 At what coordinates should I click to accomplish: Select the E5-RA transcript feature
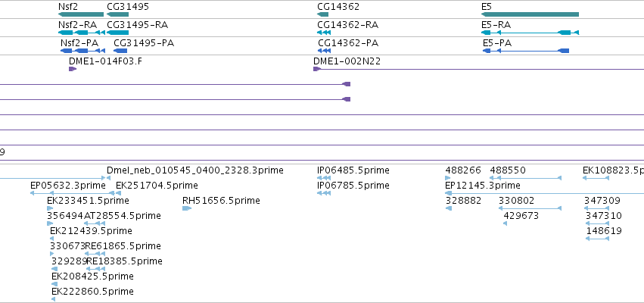pyautogui.click(x=530, y=33)
